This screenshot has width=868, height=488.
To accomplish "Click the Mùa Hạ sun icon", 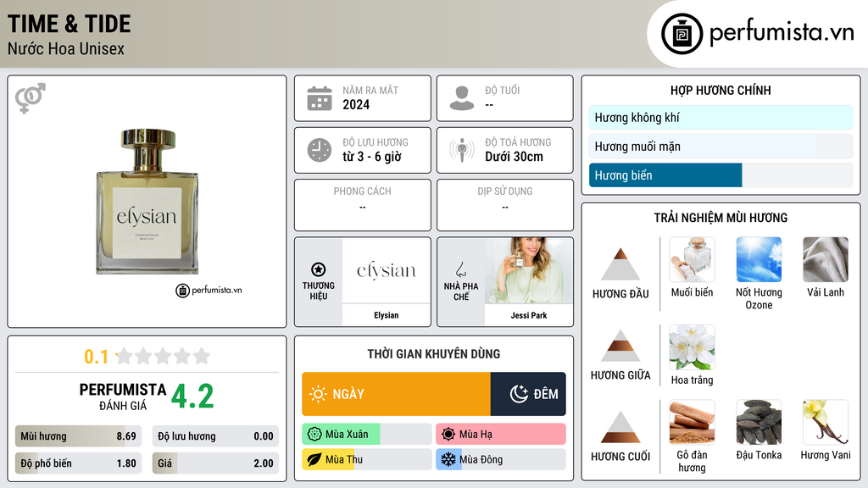I will (x=448, y=435).
